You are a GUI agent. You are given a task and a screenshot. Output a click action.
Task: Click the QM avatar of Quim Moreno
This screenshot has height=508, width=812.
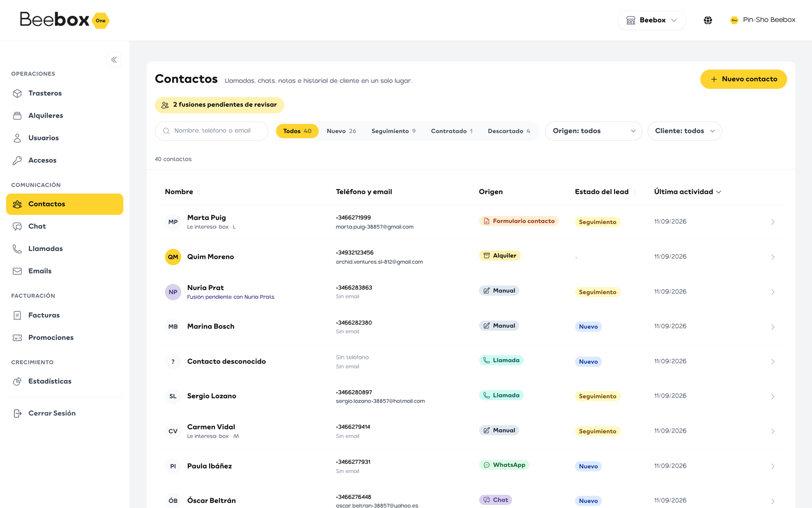tap(173, 257)
